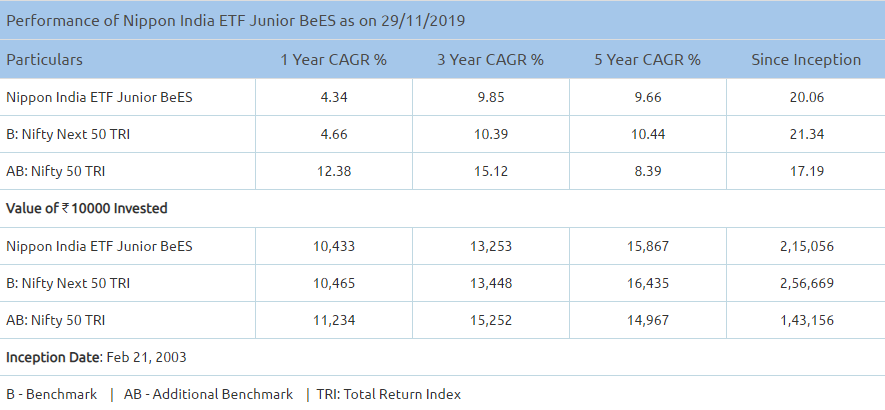Click the 11,234 one-year value cell
Screen dimensions: 885x410
click(333, 320)
